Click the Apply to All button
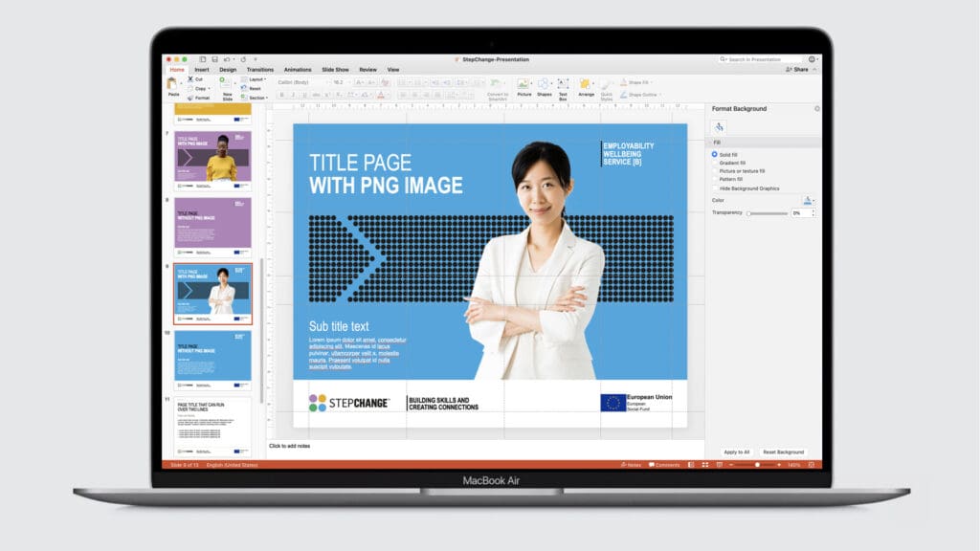 (737, 452)
